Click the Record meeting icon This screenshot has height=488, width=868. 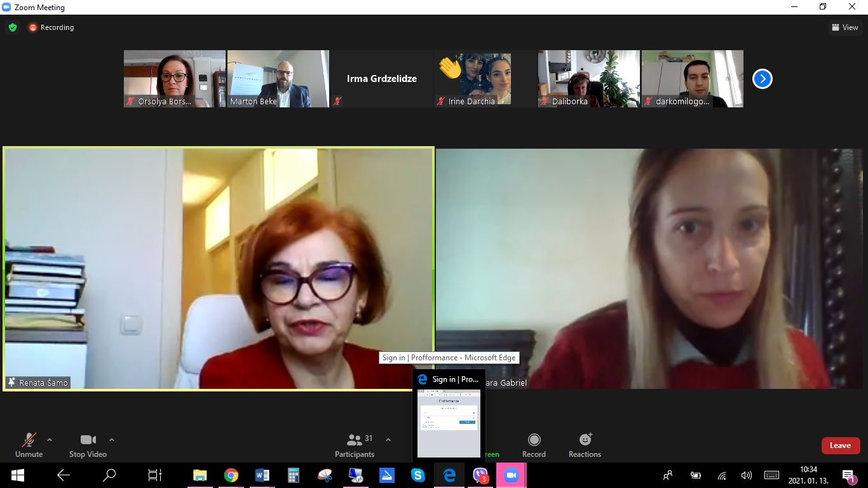click(x=534, y=445)
